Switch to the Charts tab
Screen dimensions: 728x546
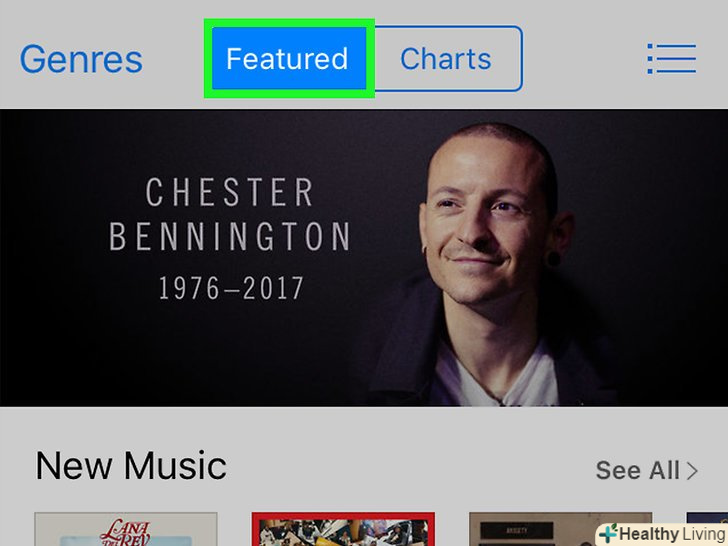(446, 58)
